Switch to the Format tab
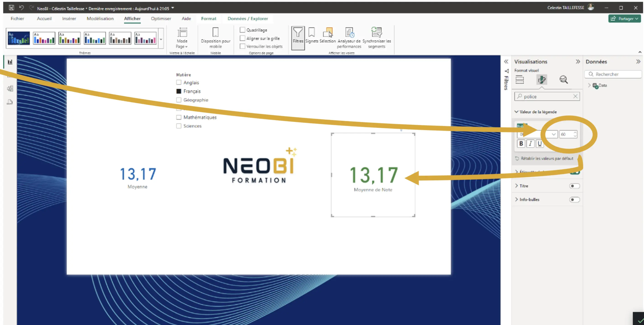 (x=209, y=19)
